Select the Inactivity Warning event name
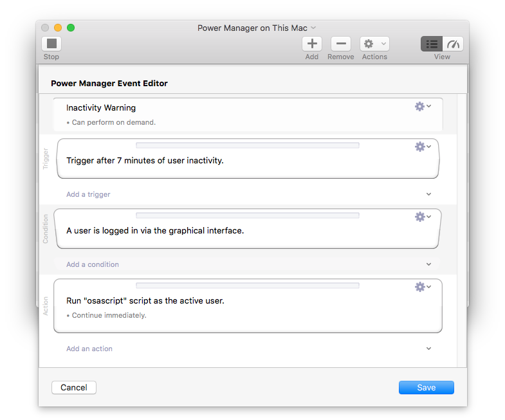This screenshot has width=505, height=420. 101,107
